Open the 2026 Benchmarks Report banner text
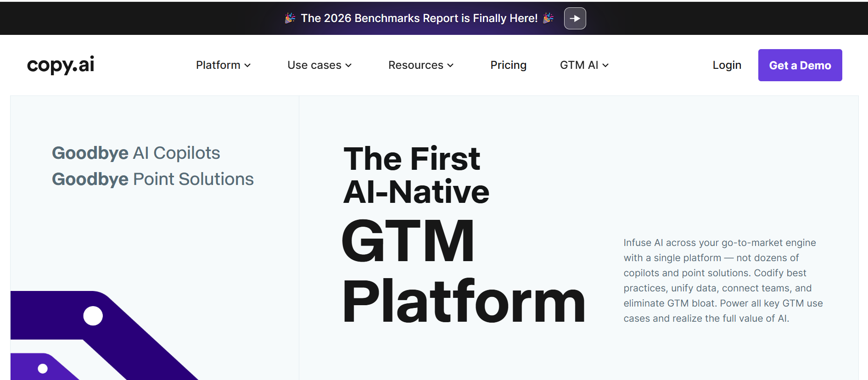 click(419, 18)
